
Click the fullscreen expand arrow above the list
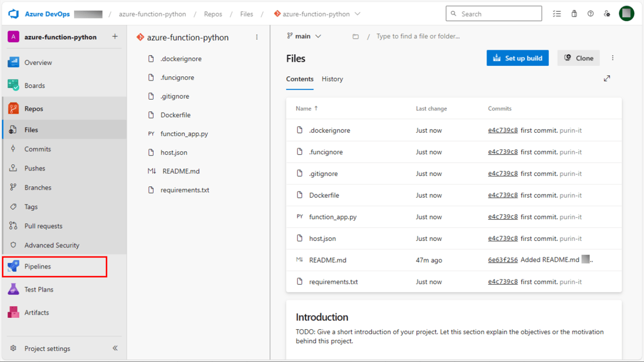607,78
